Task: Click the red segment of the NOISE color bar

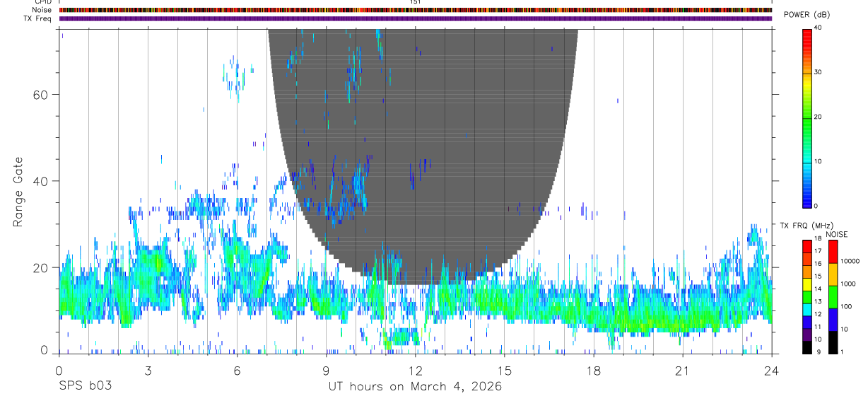Action: click(833, 252)
